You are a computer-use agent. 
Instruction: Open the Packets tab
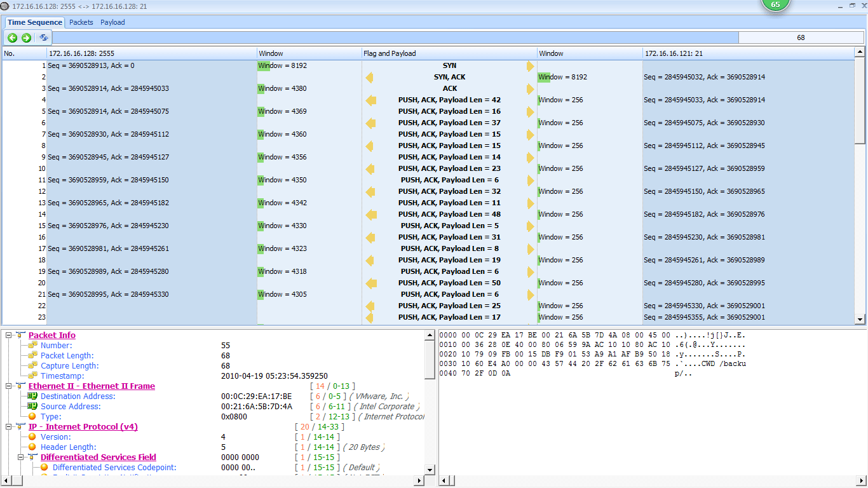coord(81,22)
